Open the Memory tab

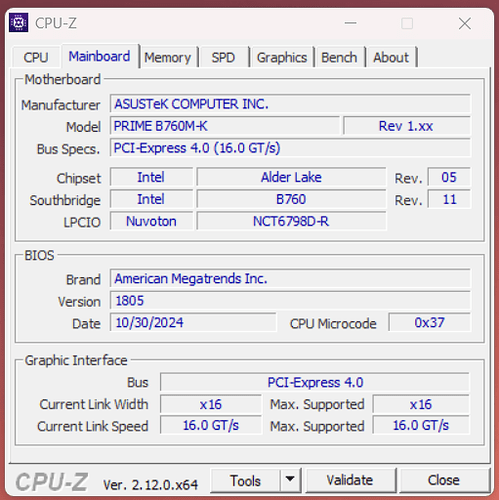(x=168, y=57)
